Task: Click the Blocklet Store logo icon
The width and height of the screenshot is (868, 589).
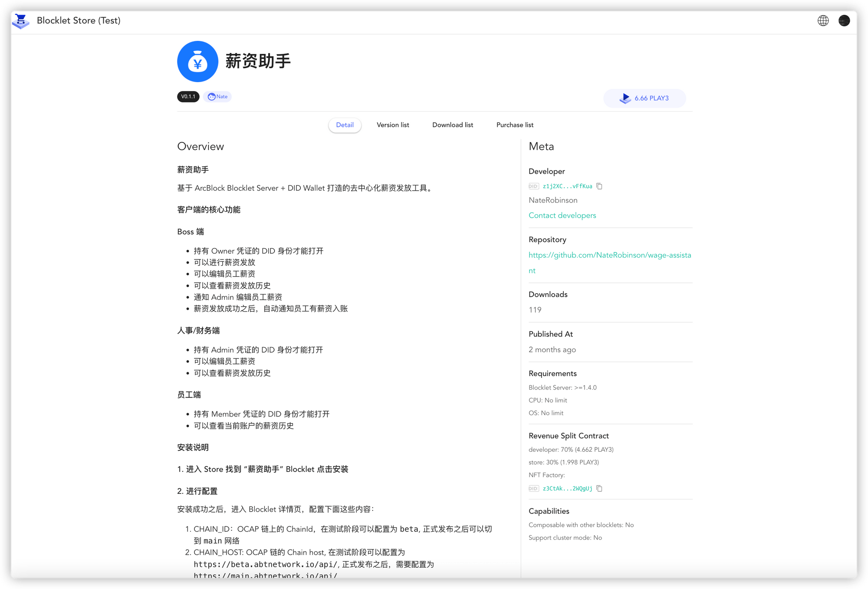Action: [x=20, y=21]
